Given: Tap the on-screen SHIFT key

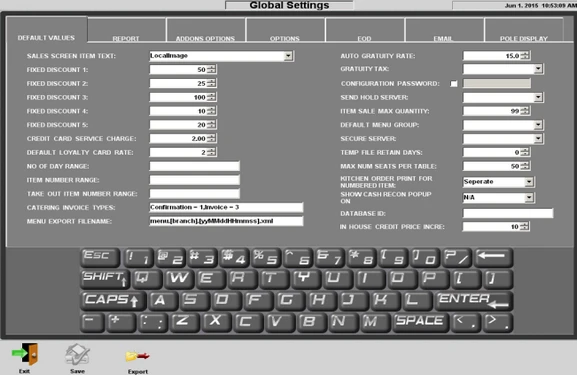Looking at the screenshot, I should 105,279.
